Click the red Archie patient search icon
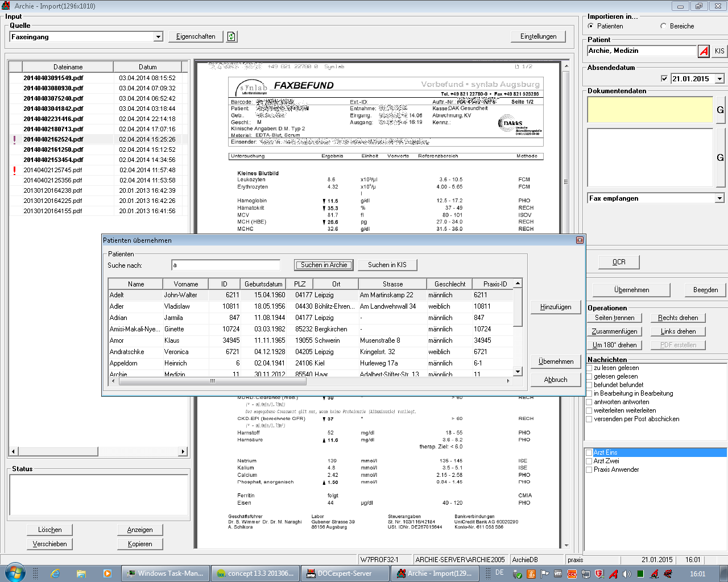The image size is (728, 582). coord(704,51)
